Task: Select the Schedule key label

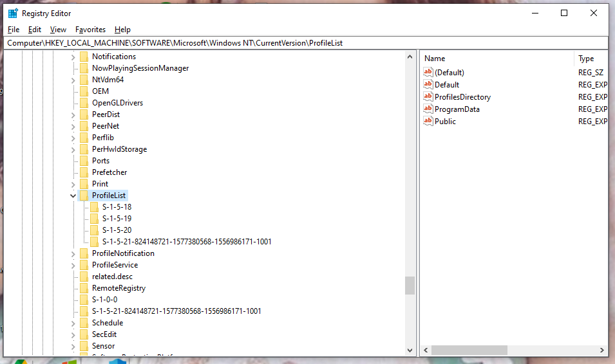Action: point(108,323)
